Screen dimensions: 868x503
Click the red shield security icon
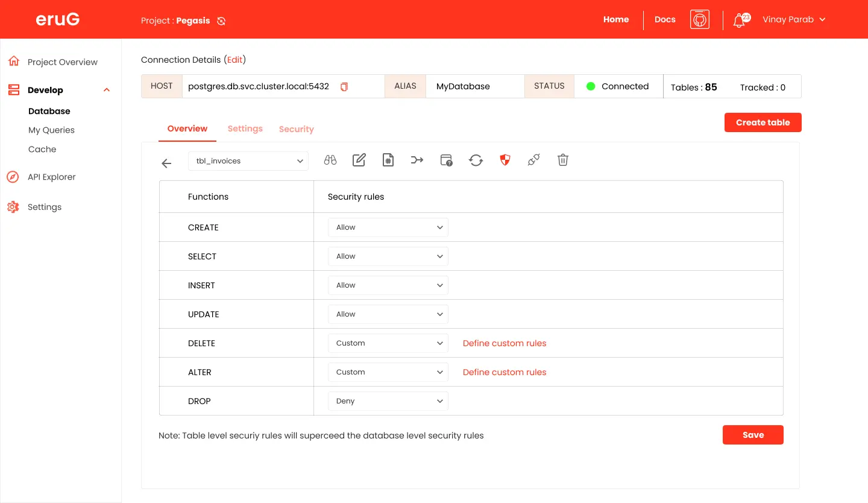(x=505, y=160)
